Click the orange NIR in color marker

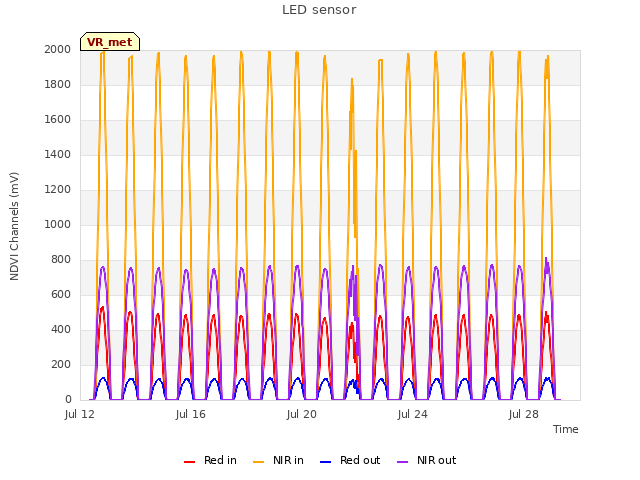[x=259, y=462]
